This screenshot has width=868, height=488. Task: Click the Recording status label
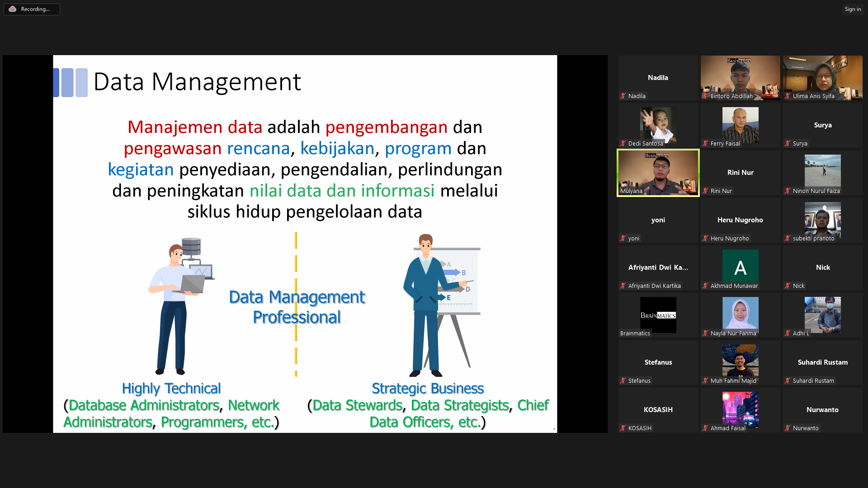click(x=35, y=9)
